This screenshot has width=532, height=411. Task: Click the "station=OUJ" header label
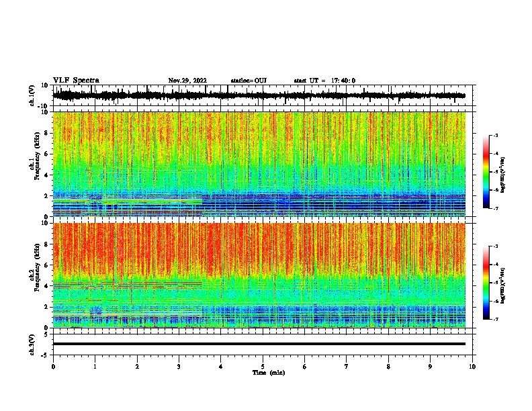[249, 81]
